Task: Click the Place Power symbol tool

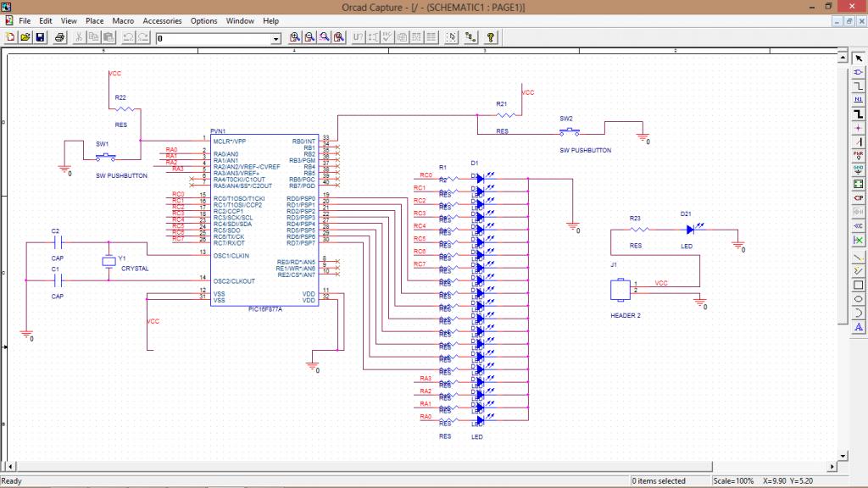Action: 859,154
